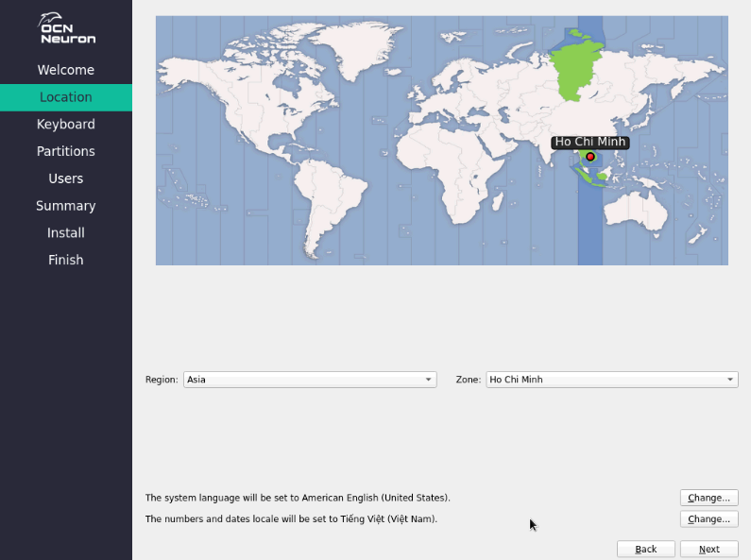The height and width of the screenshot is (560, 751).
Task: Proceed with the Next button
Action: pos(708,549)
